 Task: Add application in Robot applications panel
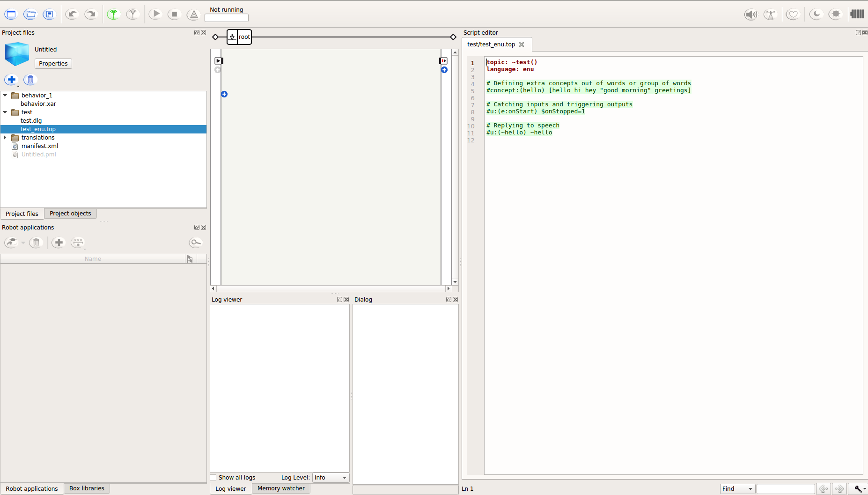pyautogui.click(x=59, y=243)
